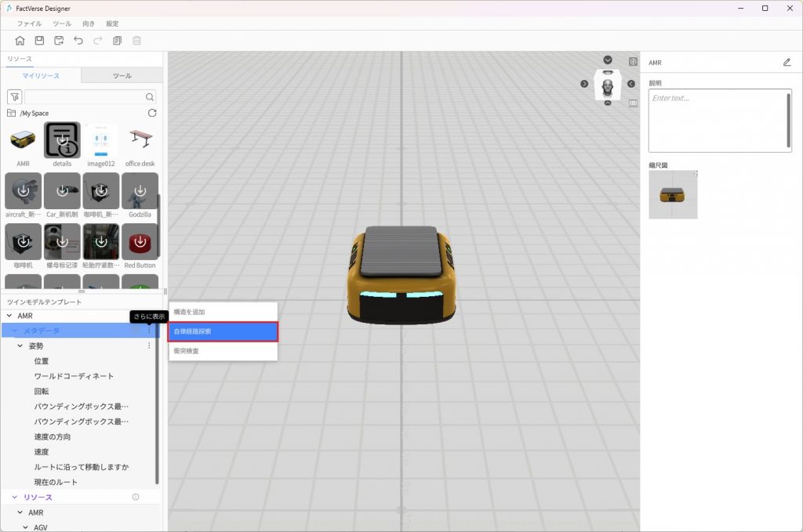Select the 位置 property in the tree

pos(42,361)
